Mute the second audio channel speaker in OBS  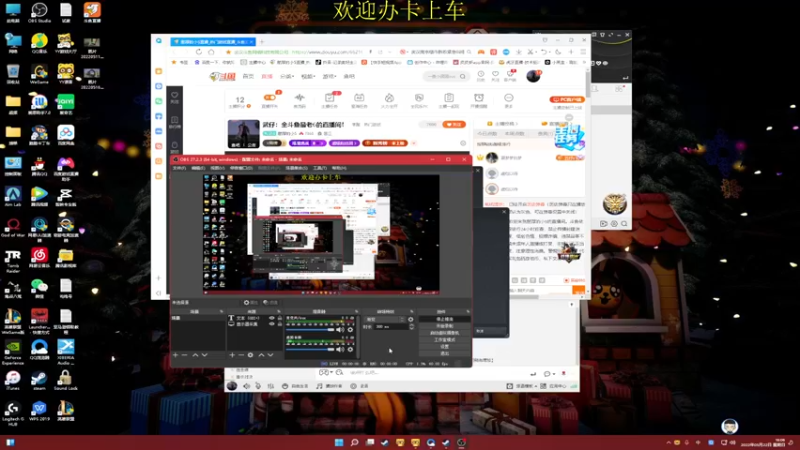[x=340, y=349]
